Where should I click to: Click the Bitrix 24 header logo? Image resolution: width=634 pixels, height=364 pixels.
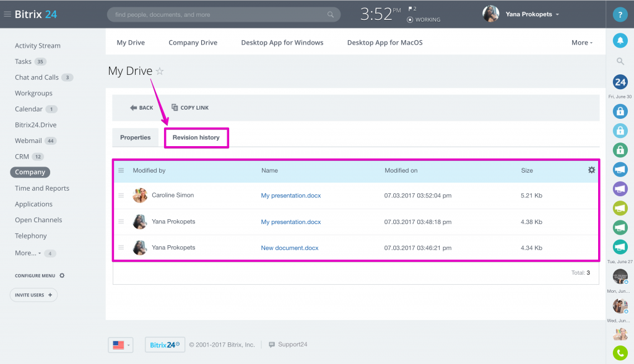[35, 14]
